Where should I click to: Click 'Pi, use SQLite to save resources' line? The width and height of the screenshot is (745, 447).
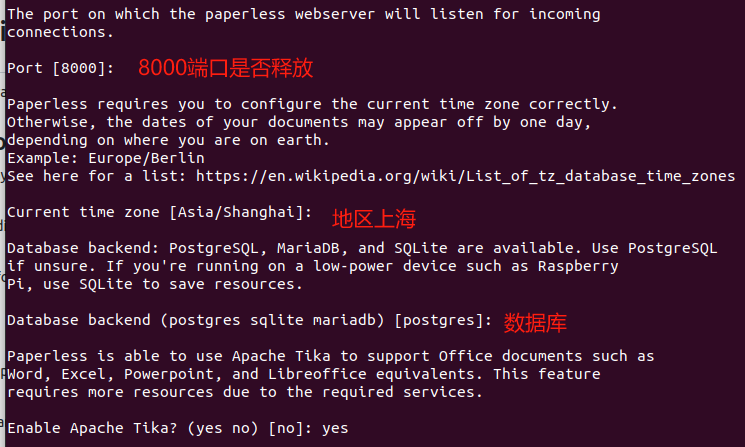tap(152, 284)
